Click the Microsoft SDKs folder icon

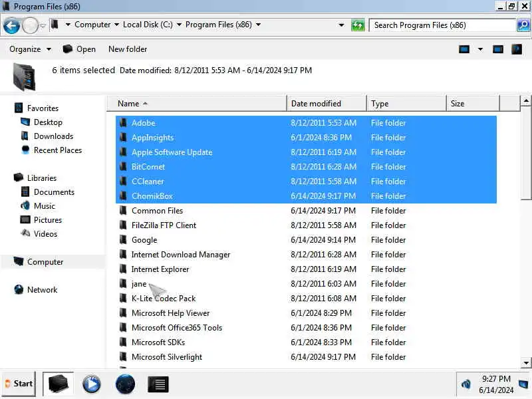124,342
